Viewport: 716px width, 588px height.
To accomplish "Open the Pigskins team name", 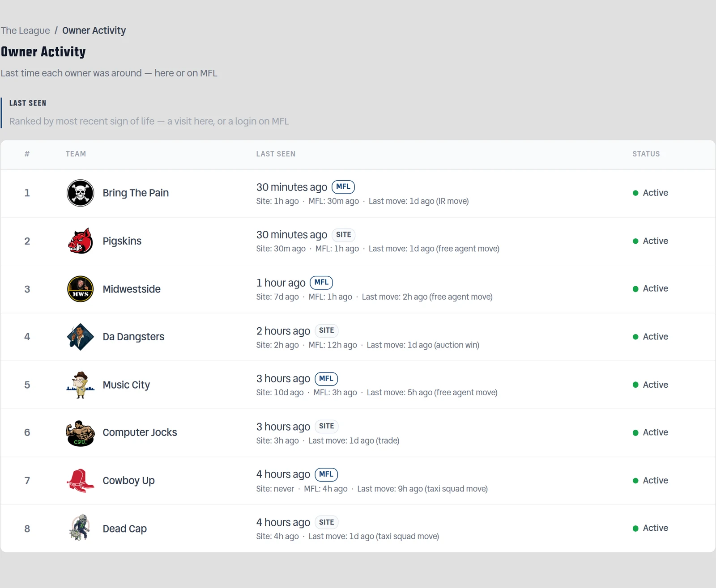I will 122,241.
